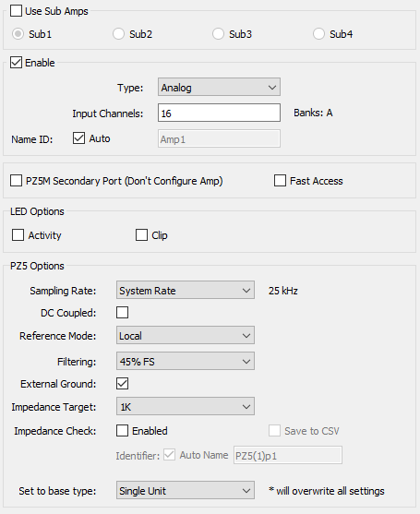Open Set to base type dropdown
The width and height of the screenshot is (420, 514).
tap(186, 490)
